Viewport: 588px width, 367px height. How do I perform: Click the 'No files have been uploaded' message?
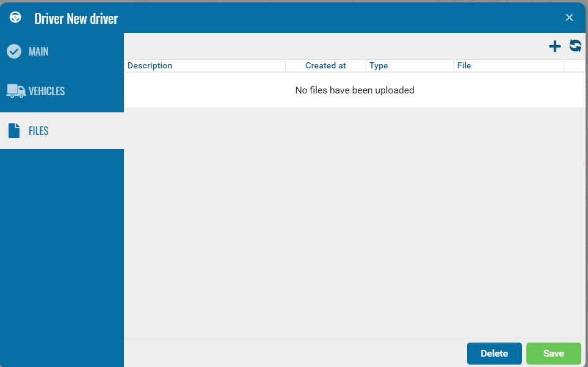click(x=355, y=90)
